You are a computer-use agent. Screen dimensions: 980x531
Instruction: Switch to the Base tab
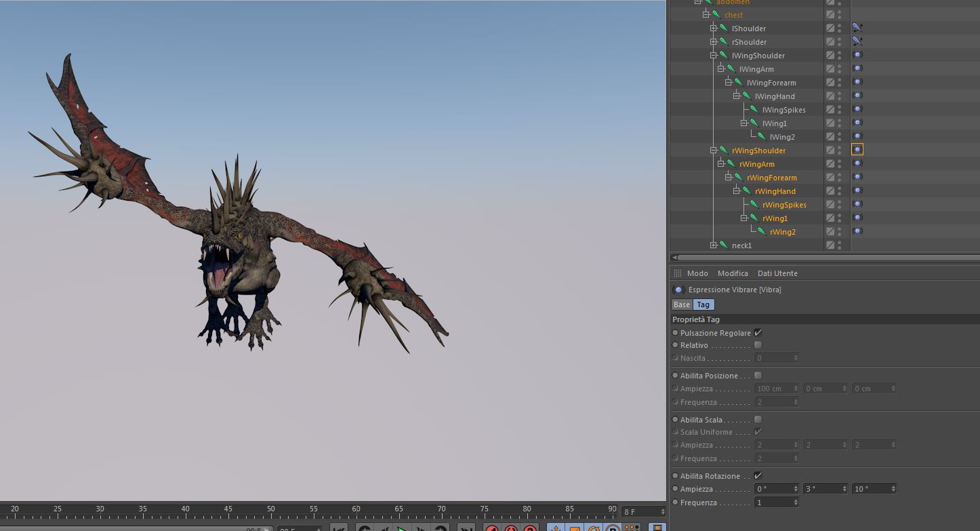point(682,304)
